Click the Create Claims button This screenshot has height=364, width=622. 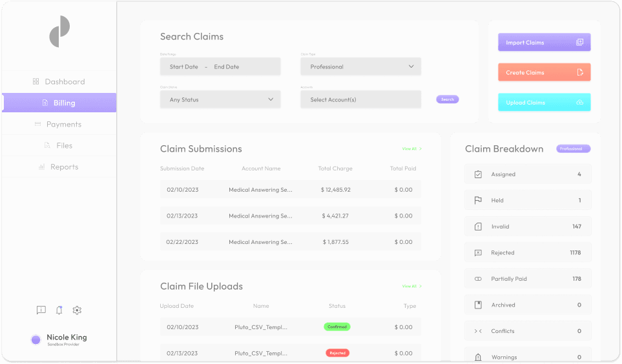(544, 72)
